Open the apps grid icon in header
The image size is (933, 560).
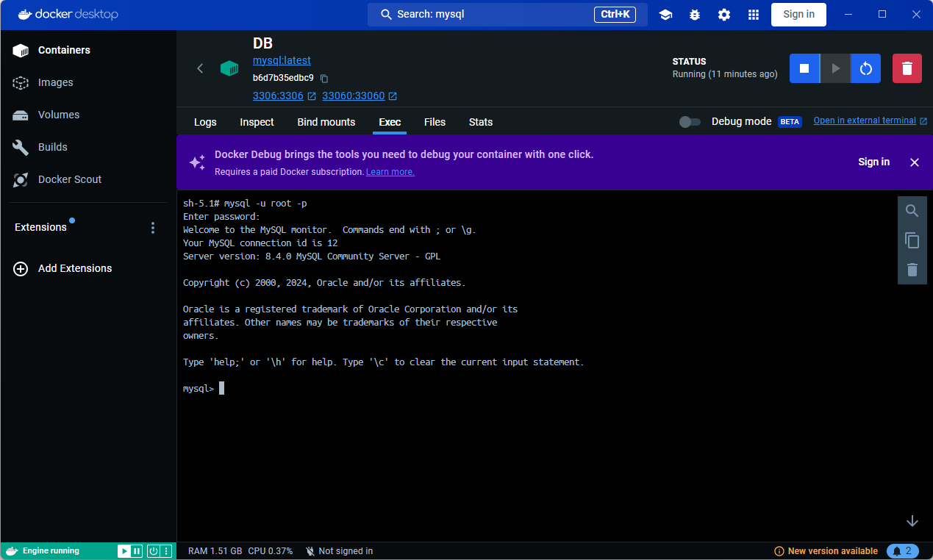754,15
